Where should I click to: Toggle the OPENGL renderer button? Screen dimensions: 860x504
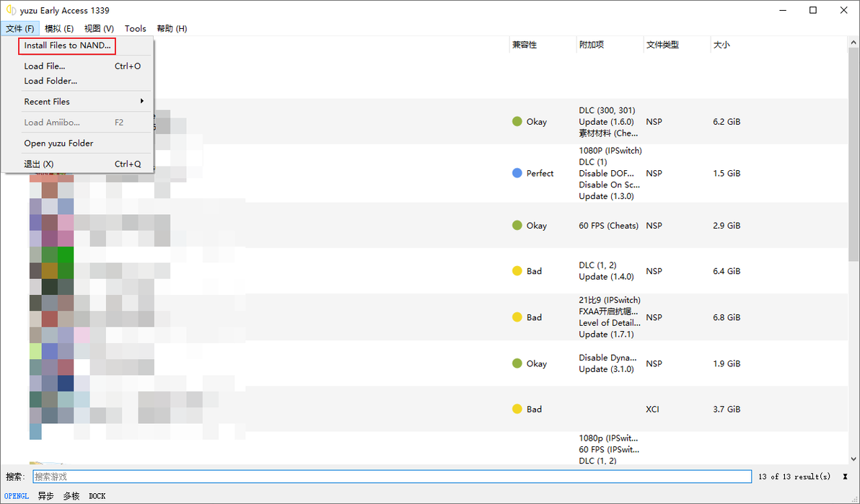(x=17, y=496)
